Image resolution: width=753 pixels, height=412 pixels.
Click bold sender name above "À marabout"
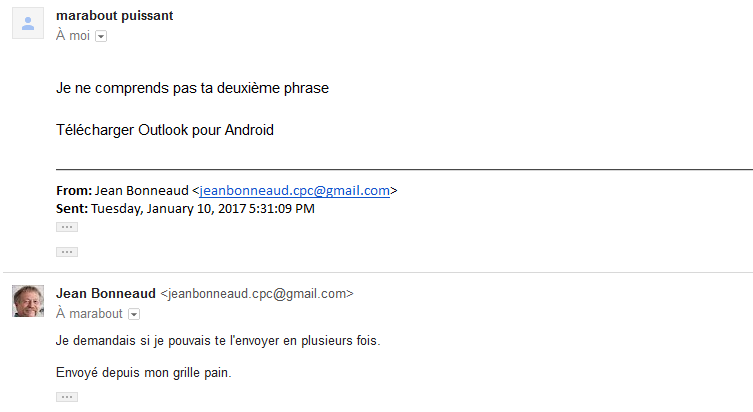tap(106, 294)
